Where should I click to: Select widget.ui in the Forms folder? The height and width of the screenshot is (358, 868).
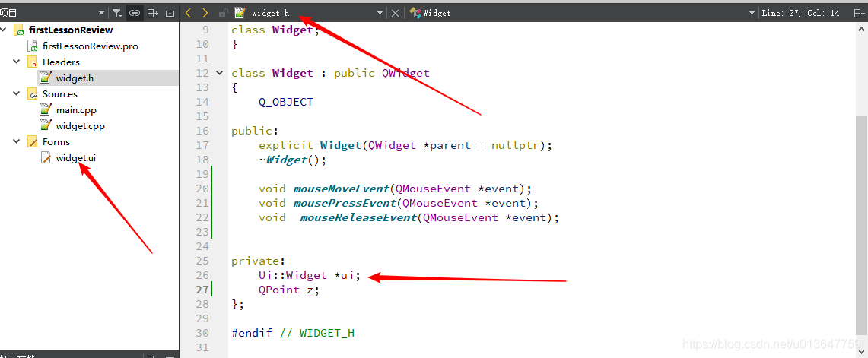[76, 158]
